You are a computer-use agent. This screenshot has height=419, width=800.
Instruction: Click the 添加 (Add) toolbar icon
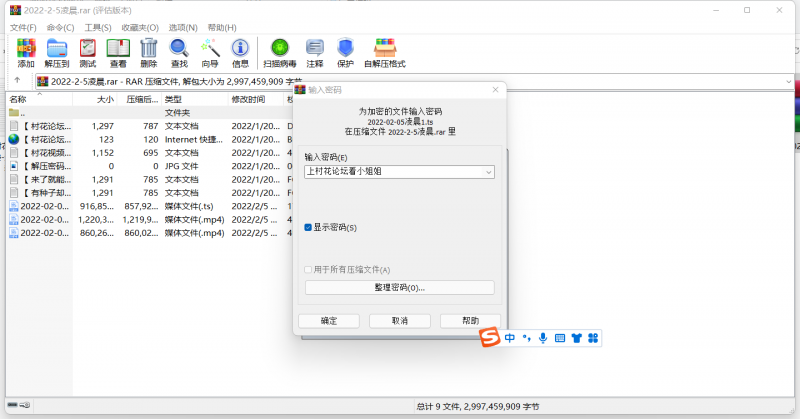click(26, 52)
